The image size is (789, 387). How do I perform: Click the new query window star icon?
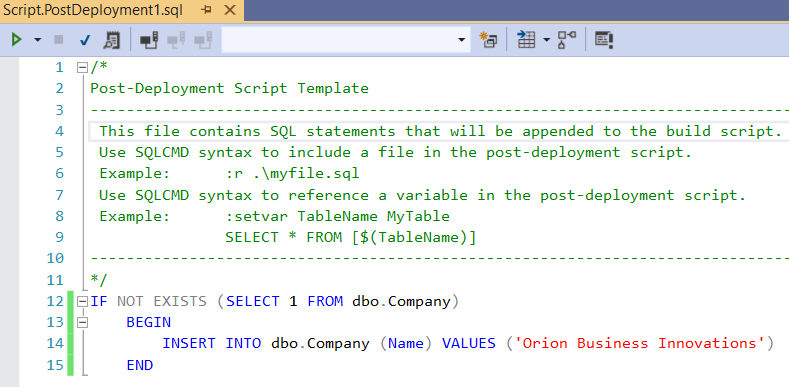488,40
